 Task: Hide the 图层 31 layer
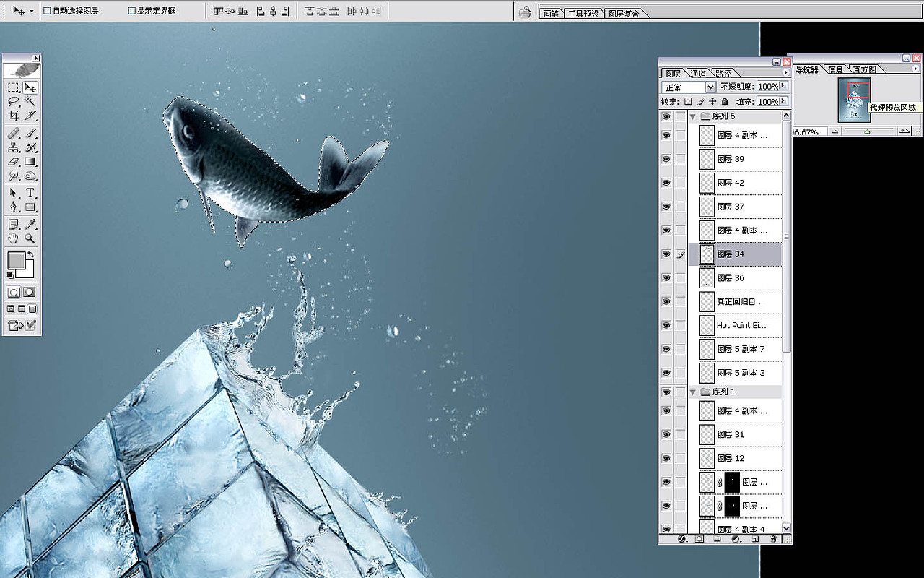point(666,434)
